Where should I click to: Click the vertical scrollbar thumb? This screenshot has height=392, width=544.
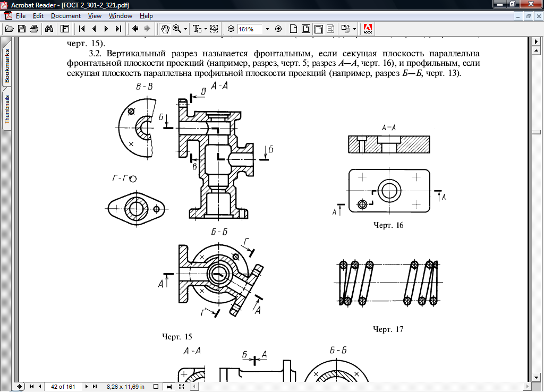(x=537, y=132)
